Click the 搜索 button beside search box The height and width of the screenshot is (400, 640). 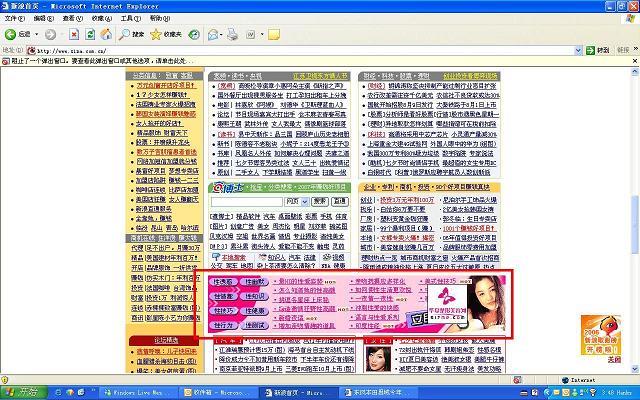320,202
